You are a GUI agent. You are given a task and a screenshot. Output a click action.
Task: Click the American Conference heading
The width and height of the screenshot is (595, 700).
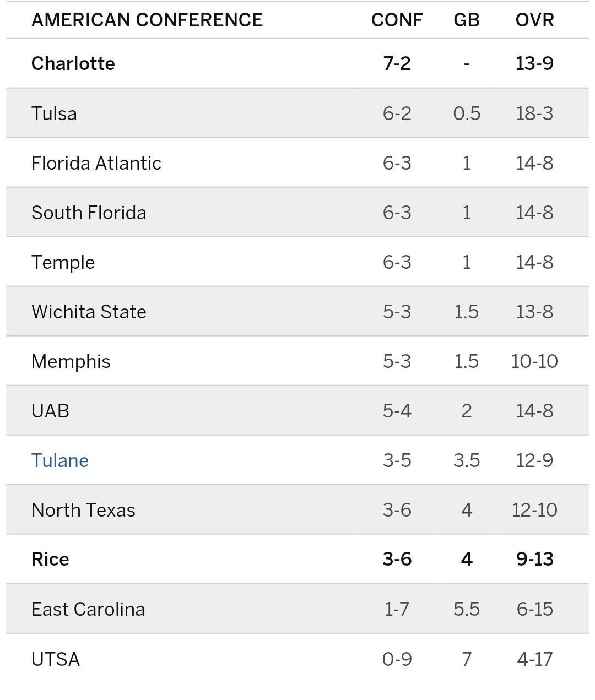tap(147, 20)
